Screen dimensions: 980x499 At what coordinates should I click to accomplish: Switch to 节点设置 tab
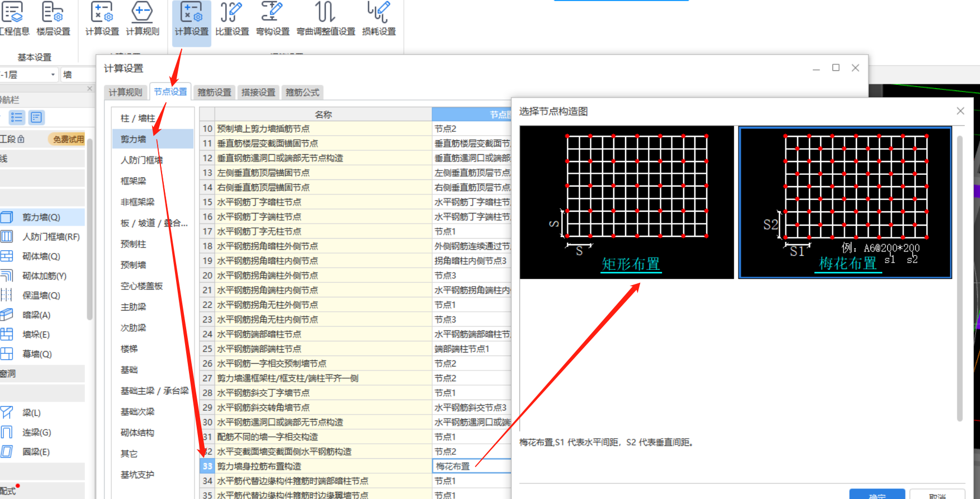(x=171, y=92)
